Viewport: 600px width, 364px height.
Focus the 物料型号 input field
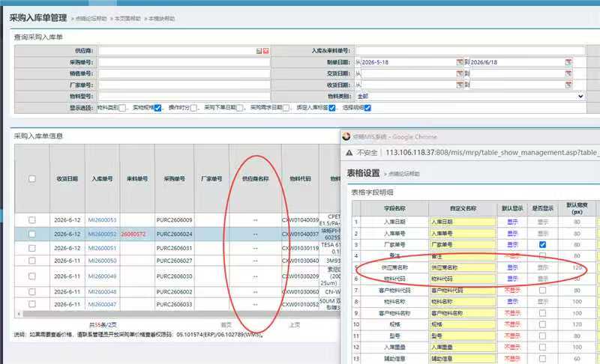(184, 97)
